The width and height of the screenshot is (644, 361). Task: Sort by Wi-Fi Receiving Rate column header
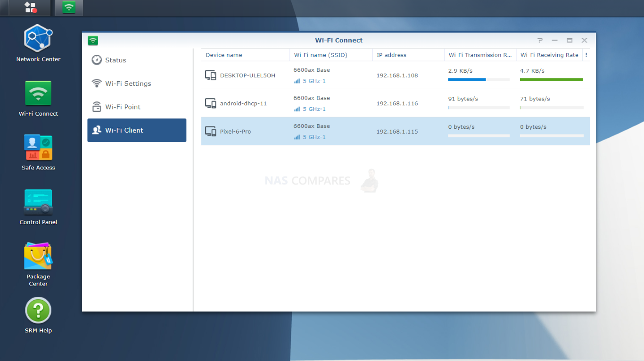(x=550, y=55)
